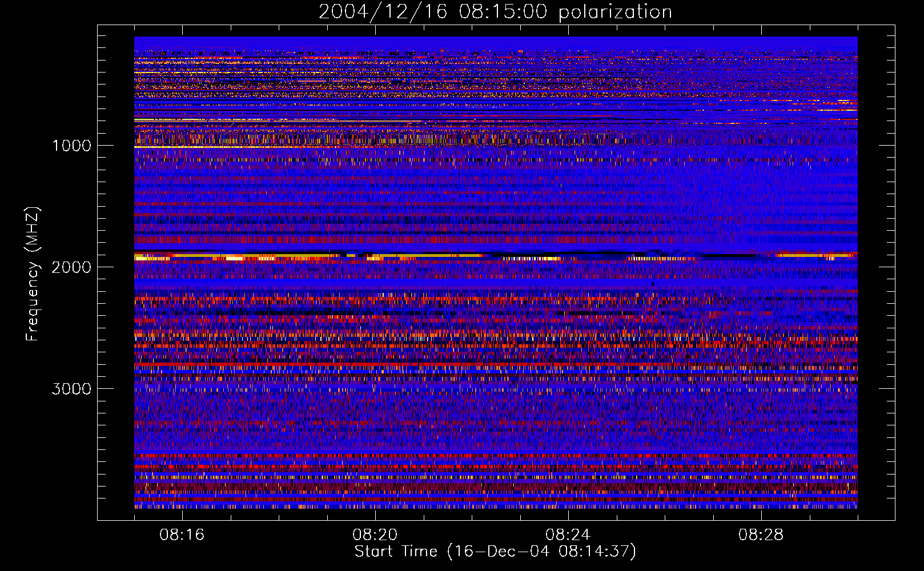Viewport: 924px width, 571px height.
Task: Click the plot title '2004/12/16 08:15:00 polarization'
Action: tap(495, 12)
